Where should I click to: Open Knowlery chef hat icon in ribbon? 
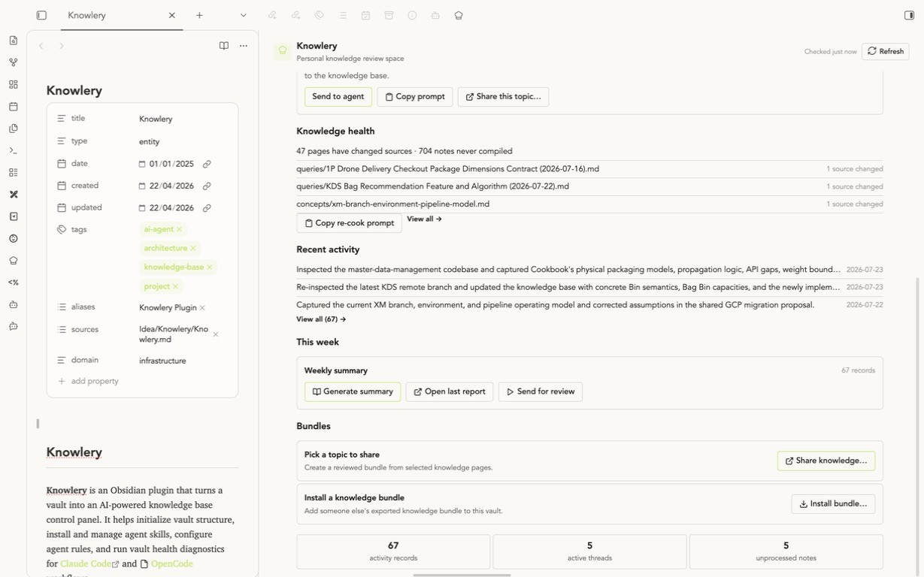tap(14, 261)
